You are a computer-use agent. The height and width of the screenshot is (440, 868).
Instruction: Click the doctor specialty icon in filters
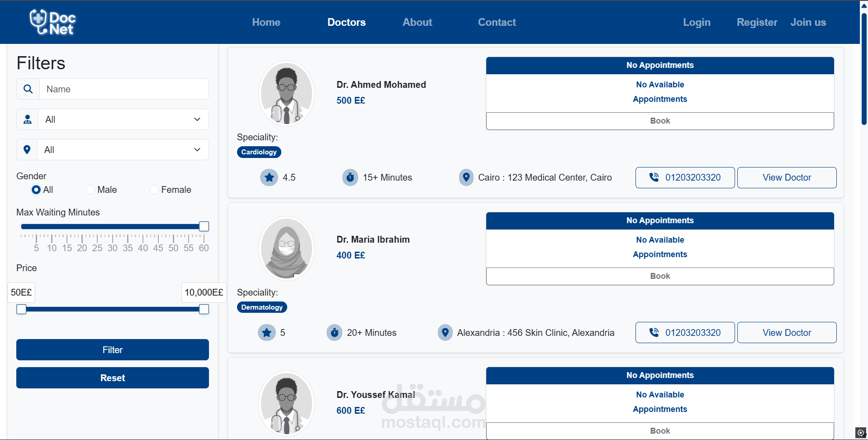tap(28, 120)
